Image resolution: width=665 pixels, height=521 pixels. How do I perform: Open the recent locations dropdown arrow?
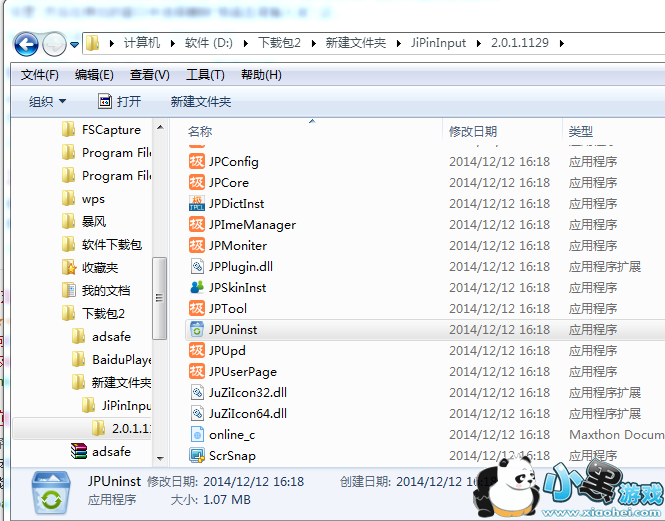[75, 44]
